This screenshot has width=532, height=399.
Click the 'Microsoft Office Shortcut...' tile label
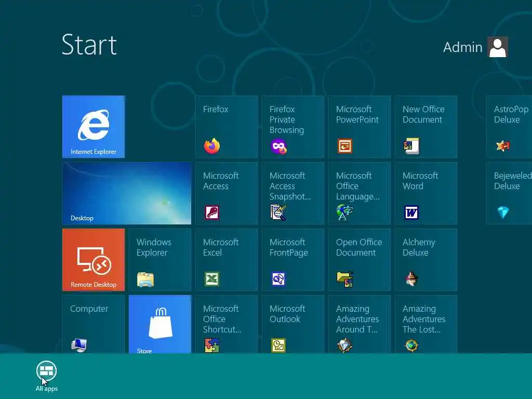(x=222, y=319)
